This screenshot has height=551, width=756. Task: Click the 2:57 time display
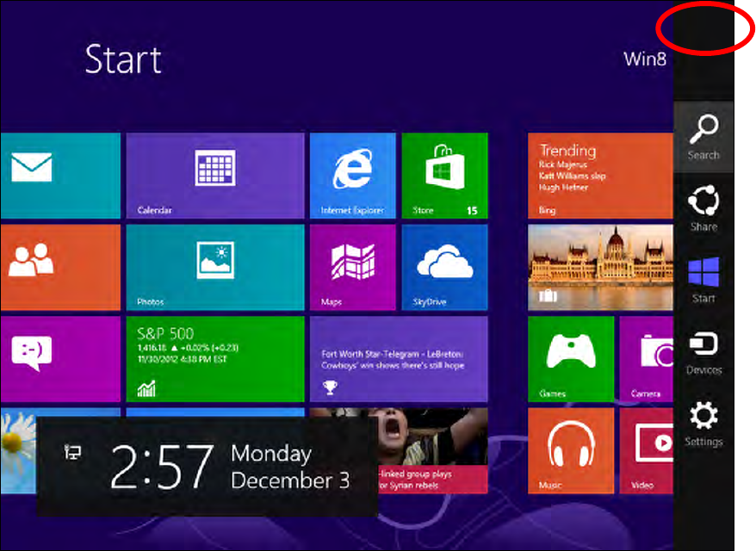point(162,467)
